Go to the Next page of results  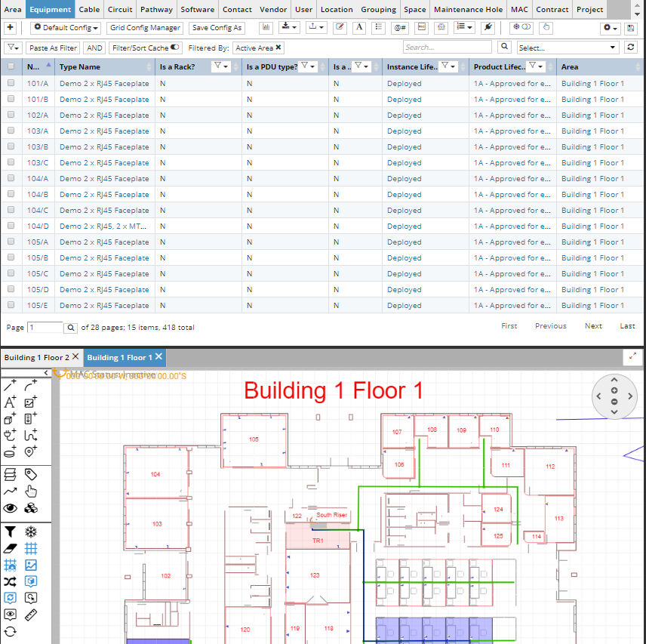click(593, 325)
